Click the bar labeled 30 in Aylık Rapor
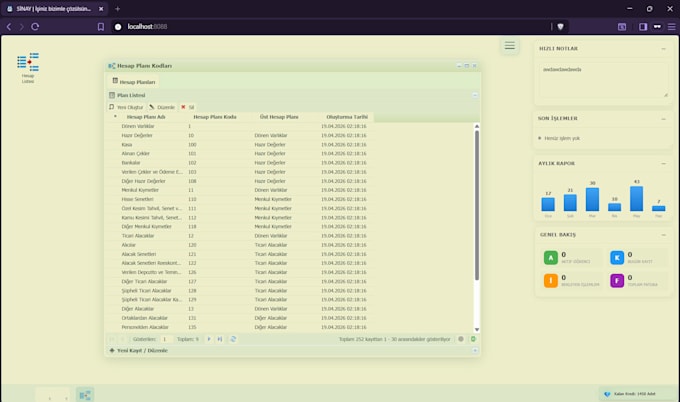This screenshot has height=402, width=680. point(592,199)
